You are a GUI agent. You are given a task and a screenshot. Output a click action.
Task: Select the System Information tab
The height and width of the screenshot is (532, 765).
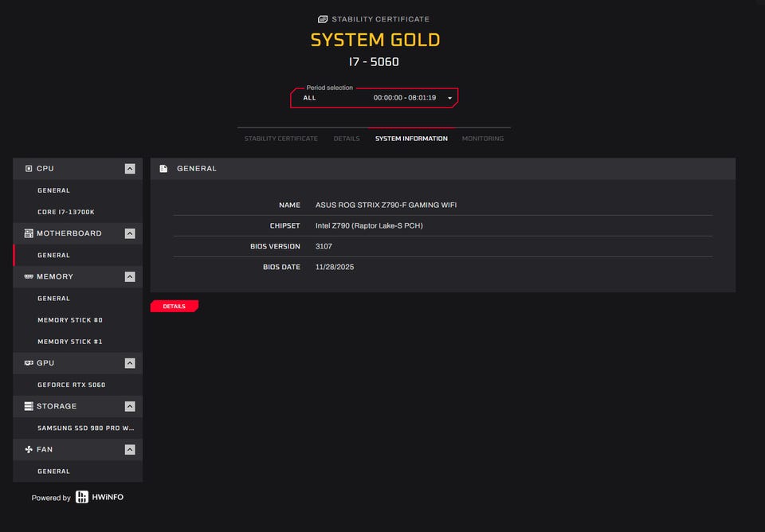pos(411,139)
